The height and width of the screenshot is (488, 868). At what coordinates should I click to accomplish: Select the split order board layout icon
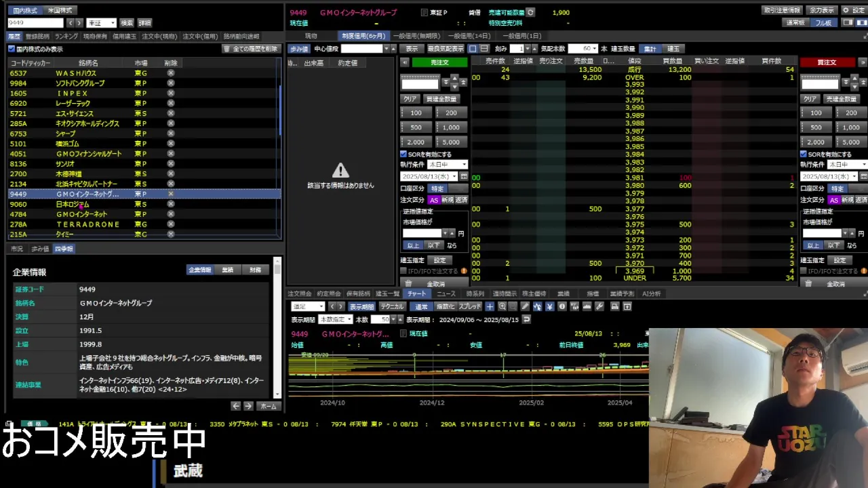[484, 49]
